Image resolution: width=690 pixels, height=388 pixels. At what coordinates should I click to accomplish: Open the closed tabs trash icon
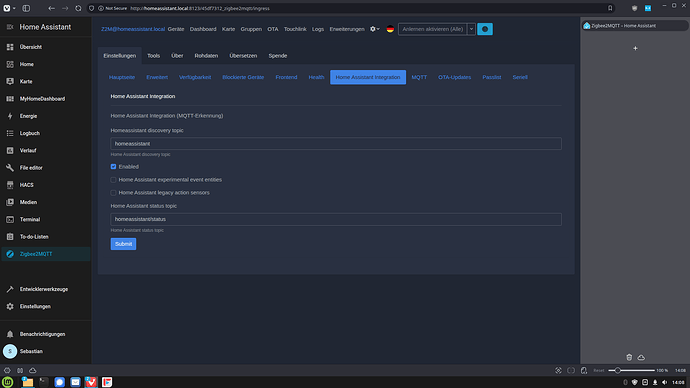[629, 357]
